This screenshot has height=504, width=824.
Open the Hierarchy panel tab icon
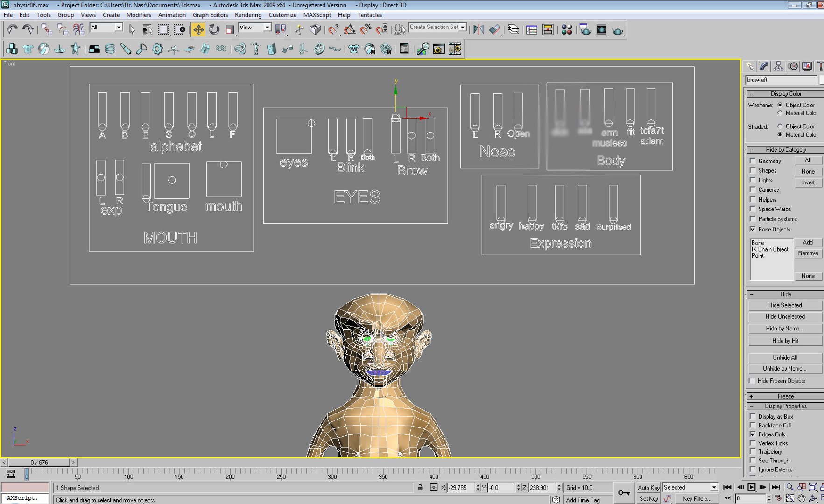(778, 66)
